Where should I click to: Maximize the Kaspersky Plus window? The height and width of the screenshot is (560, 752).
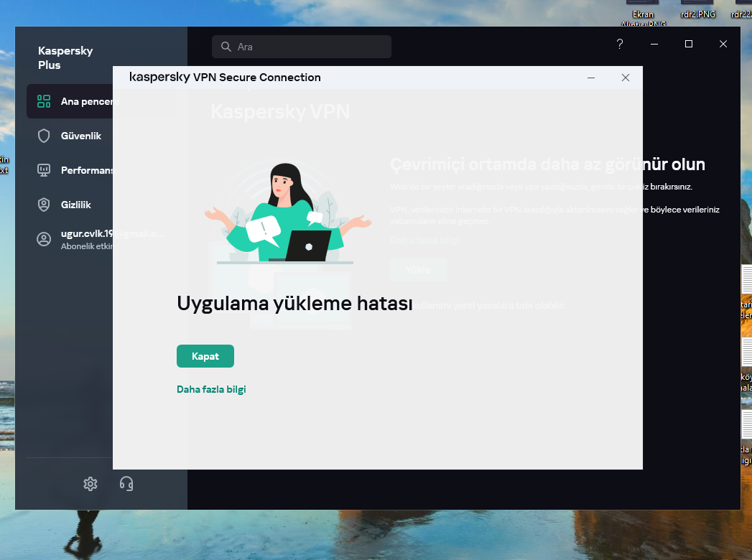689,44
